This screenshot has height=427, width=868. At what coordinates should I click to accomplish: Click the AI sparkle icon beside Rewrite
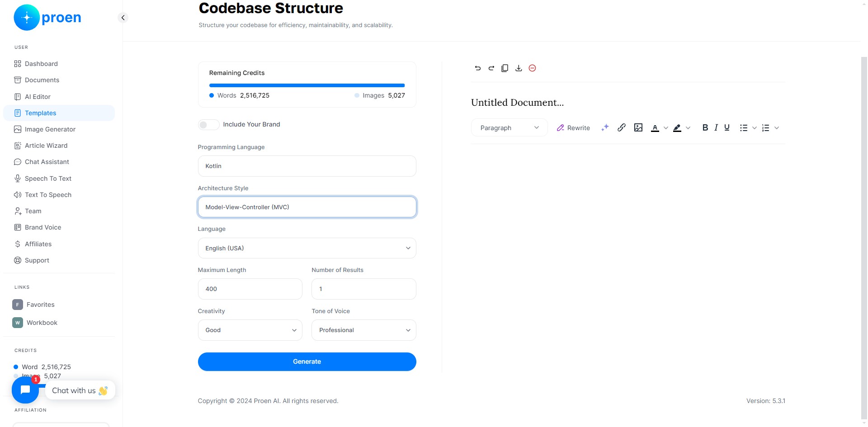click(x=605, y=128)
